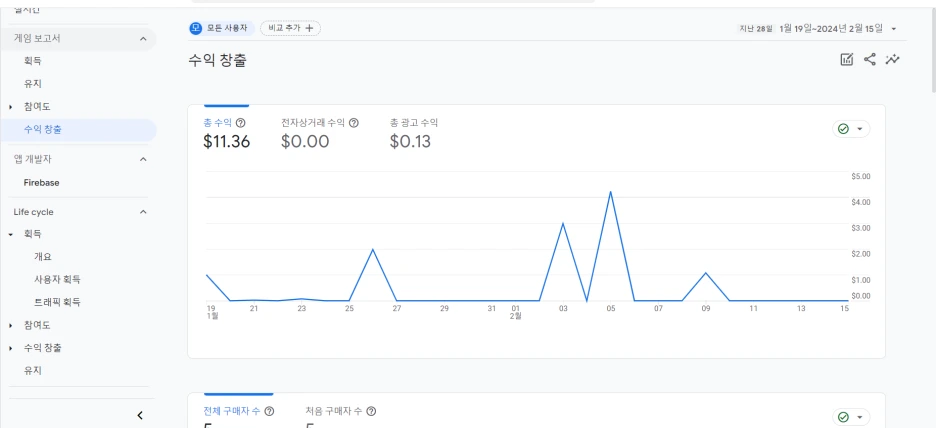
Task: Click help icon next to 총 수익
Action: tap(241, 123)
